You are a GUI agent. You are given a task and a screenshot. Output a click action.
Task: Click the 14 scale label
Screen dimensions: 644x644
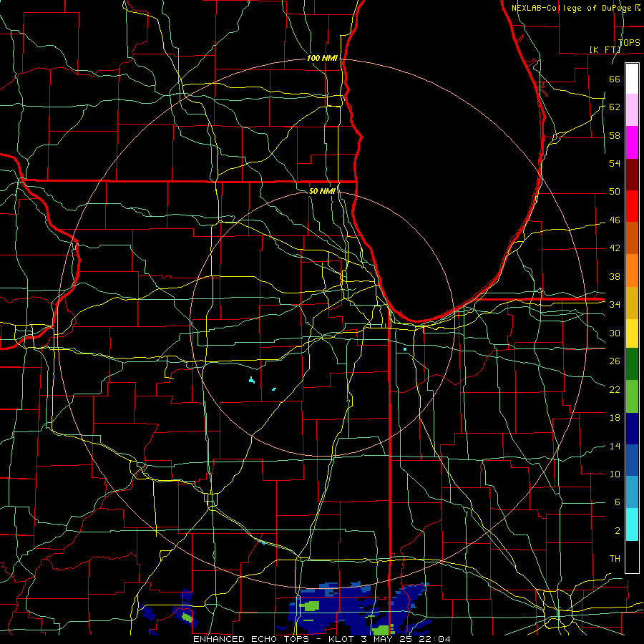tap(615, 446)
